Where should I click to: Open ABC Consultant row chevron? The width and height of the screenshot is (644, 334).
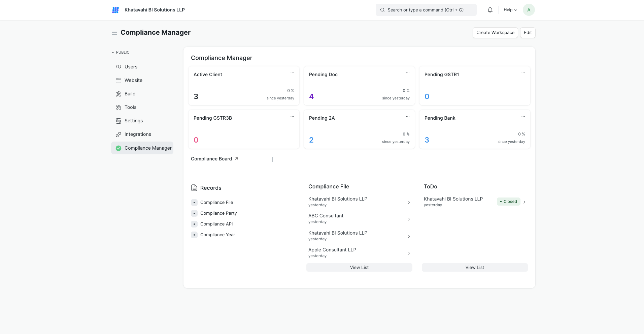point(409,219)
